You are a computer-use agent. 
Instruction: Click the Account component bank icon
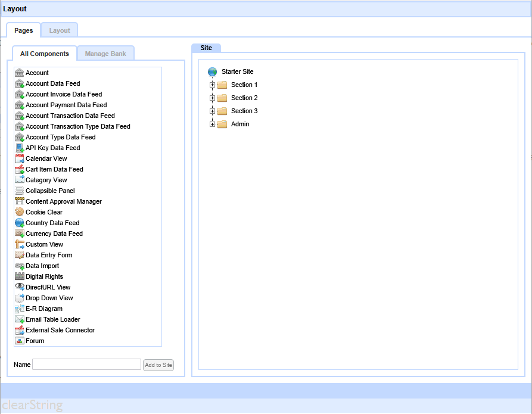(x=20, y=73)
